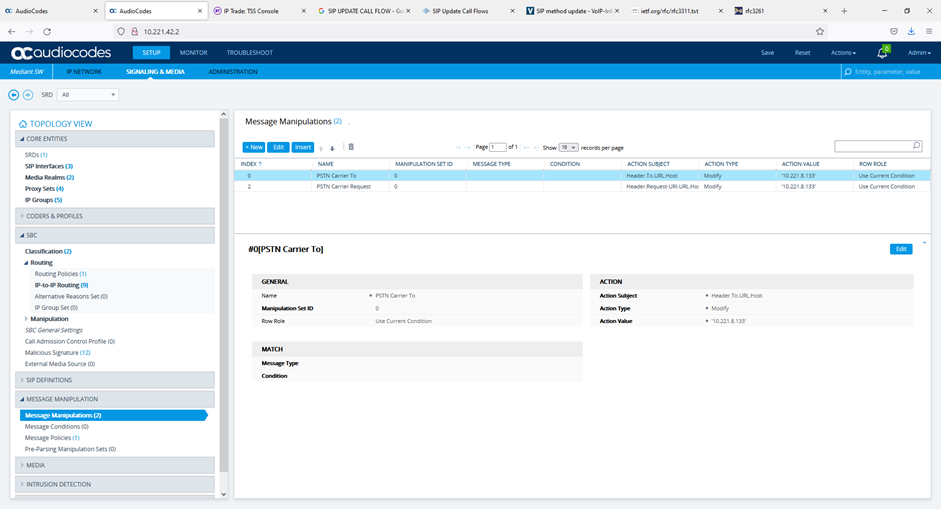Click the browser reload icon
Image resolution: width=941 pixels, height=509 pixels.
point(47,31)
